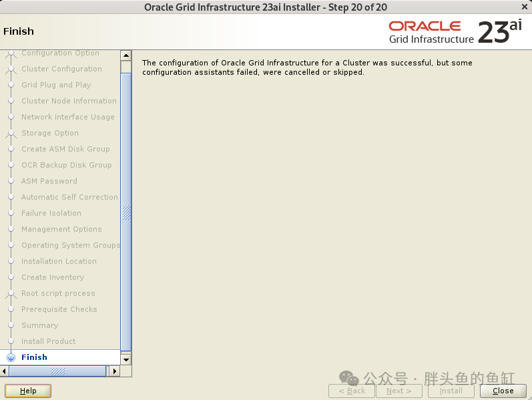This screenshot has height=400, width=532.
Task: Click the vertical scrollbar thumb of step list
Action: pos(126,212)
